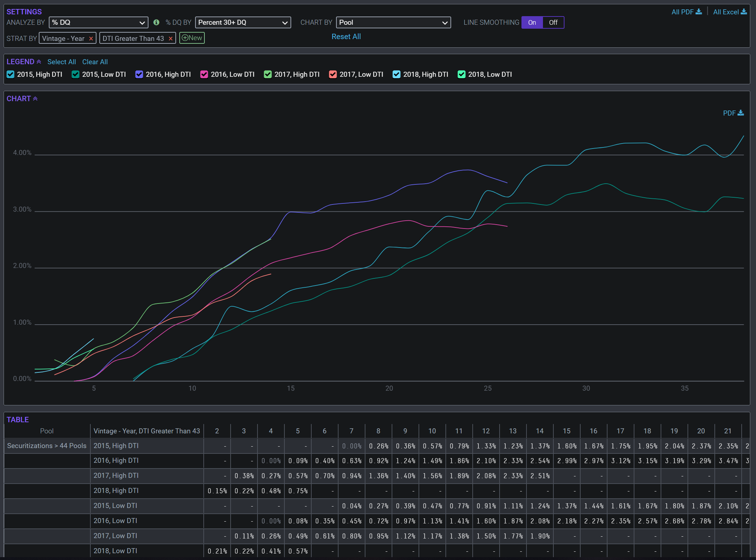
Task: Uncheck the 2015, High DTI series
Action: tap(11, 74)
